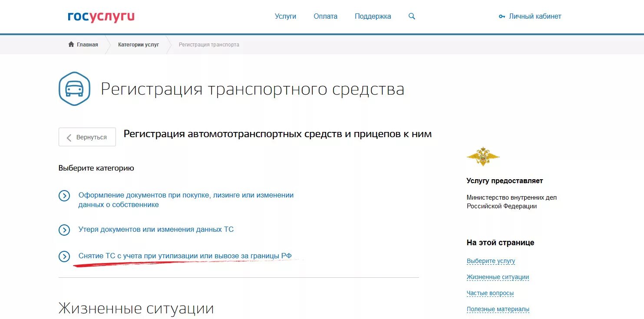Click arrow icon beside Снятие ТС с учета
644x319 pixels.
pyautogui.click(x=64, y=257)
